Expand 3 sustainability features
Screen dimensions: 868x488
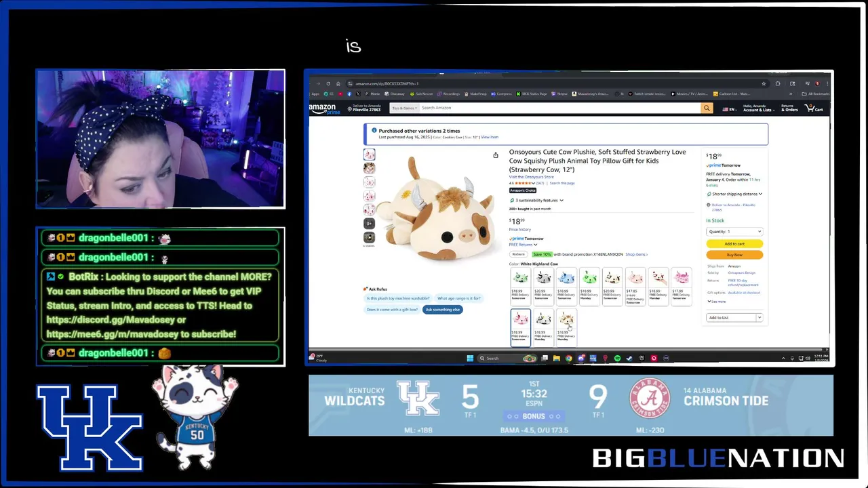[x=537, y=201]
